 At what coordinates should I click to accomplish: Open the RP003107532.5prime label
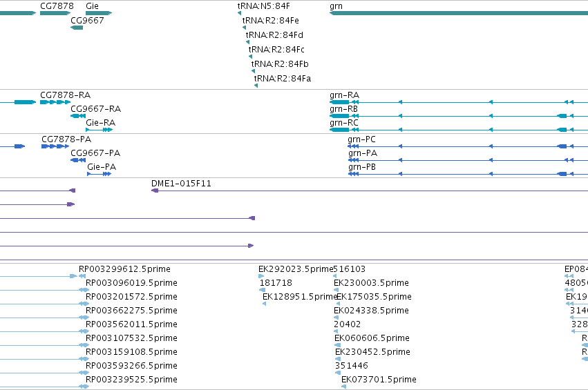click(131, 338)
